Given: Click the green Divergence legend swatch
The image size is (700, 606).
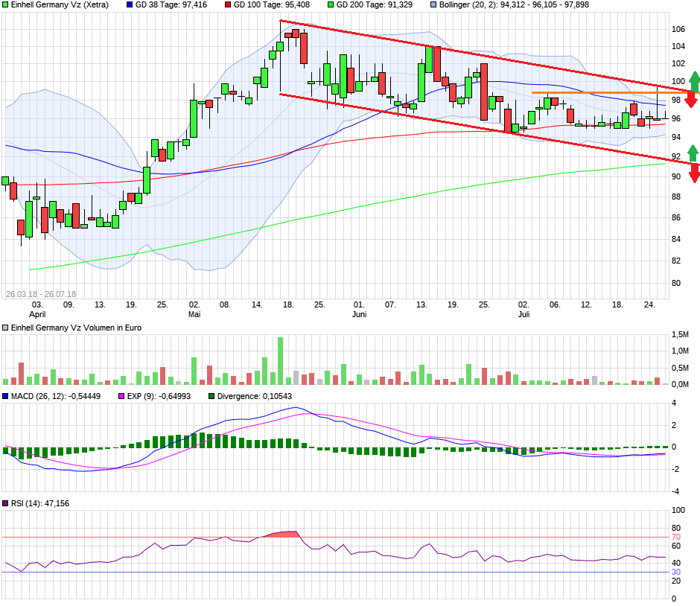Looking at the screenshot, I should (x=211, y=396).
